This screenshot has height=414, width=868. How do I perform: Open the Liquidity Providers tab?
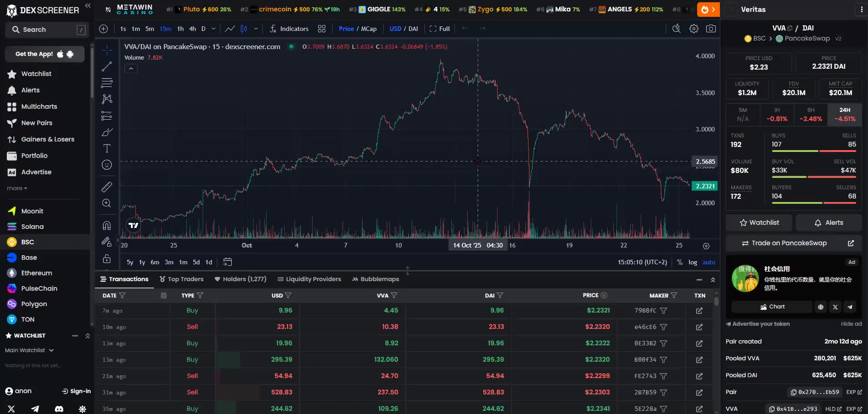coord(309,279)
